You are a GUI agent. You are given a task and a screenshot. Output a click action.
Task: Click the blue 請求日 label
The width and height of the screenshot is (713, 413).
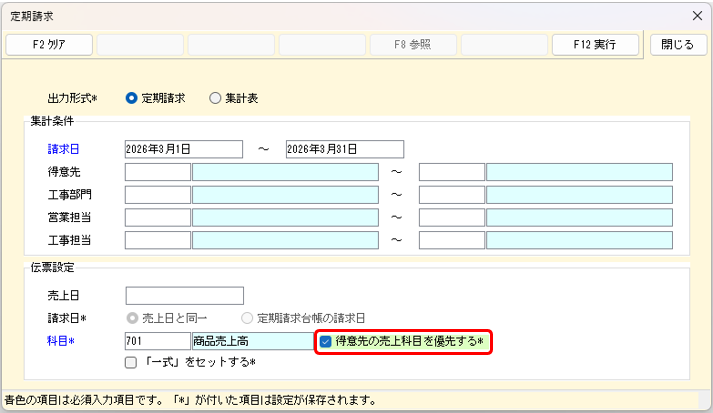(64, 149)
